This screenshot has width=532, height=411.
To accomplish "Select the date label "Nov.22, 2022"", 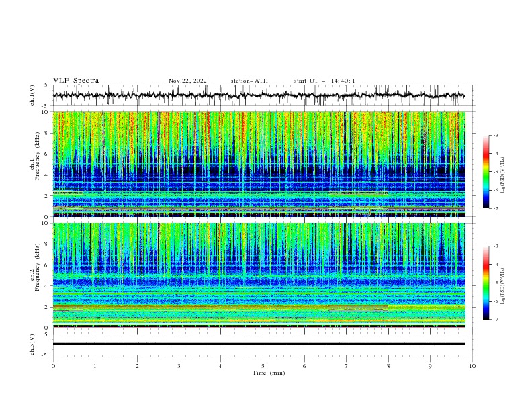I will point(187,81).
